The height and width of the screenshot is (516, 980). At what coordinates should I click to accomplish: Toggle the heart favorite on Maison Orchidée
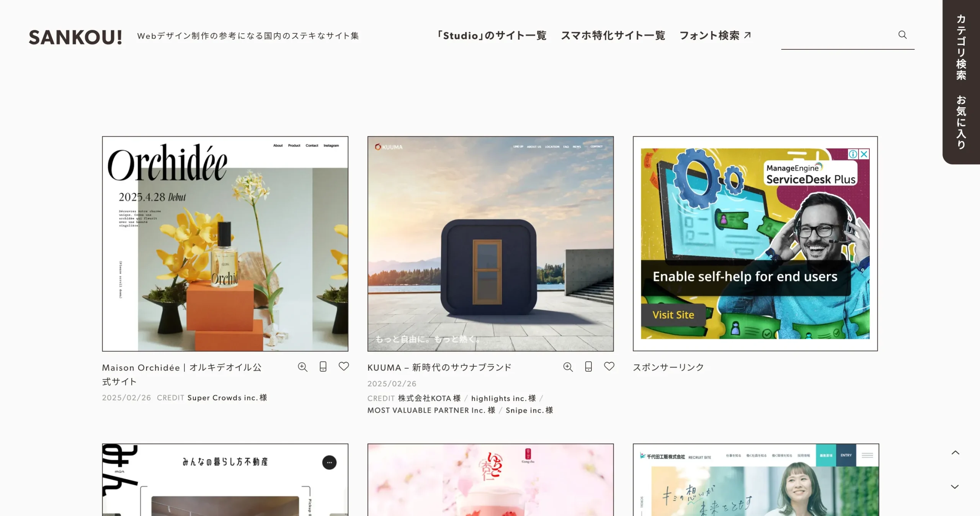click(x=344, y=367)
